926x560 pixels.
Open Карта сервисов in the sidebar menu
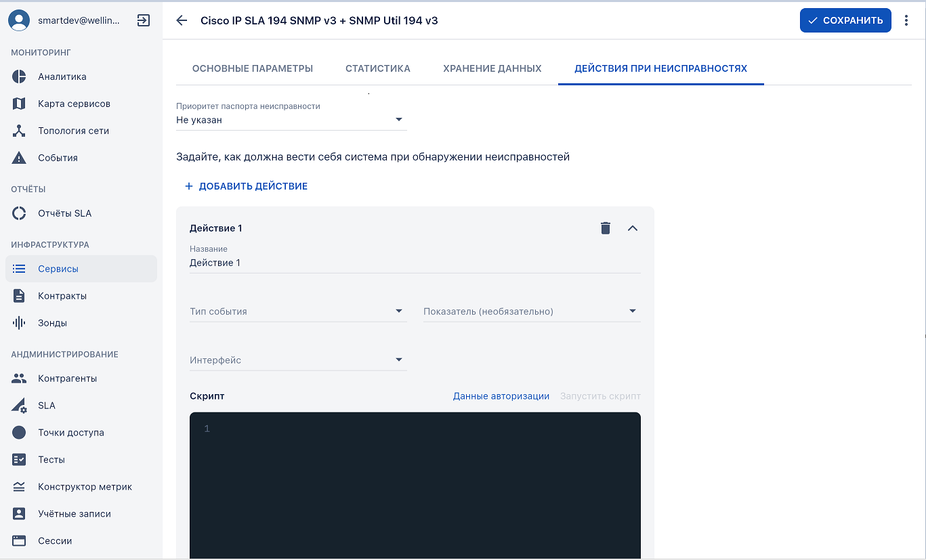(x=81, y=104)
